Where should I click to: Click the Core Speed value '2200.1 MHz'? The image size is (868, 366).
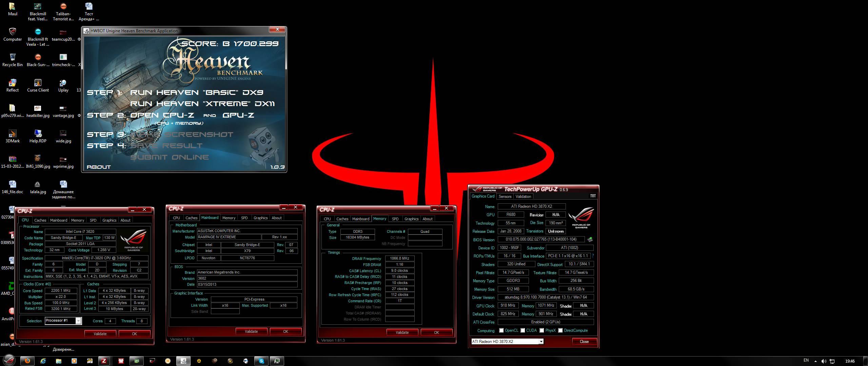tap(61, 291)
